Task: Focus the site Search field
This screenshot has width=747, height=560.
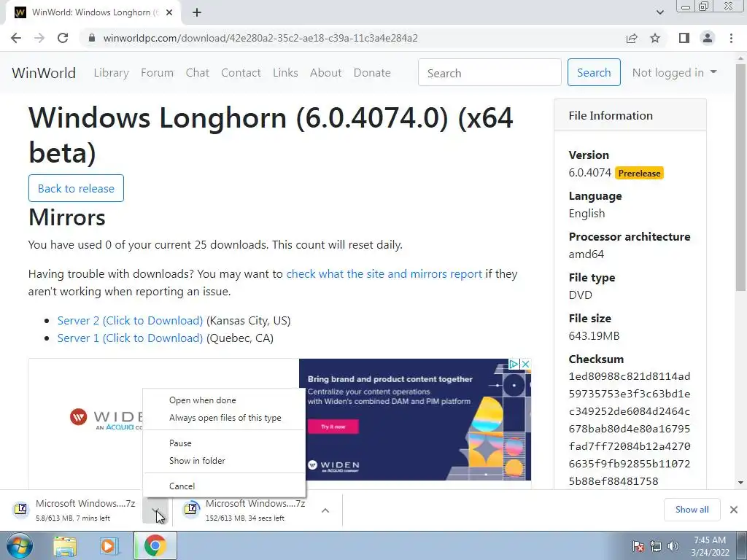Action: 489,72
